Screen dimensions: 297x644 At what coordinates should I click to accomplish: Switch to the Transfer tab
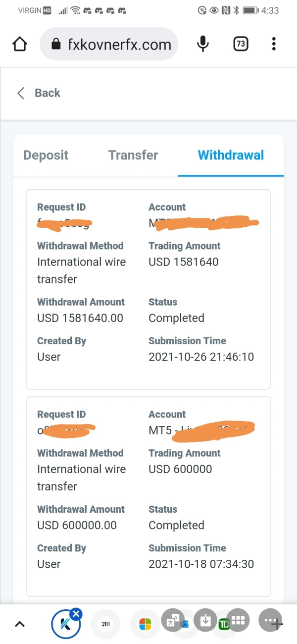(133, 155)
